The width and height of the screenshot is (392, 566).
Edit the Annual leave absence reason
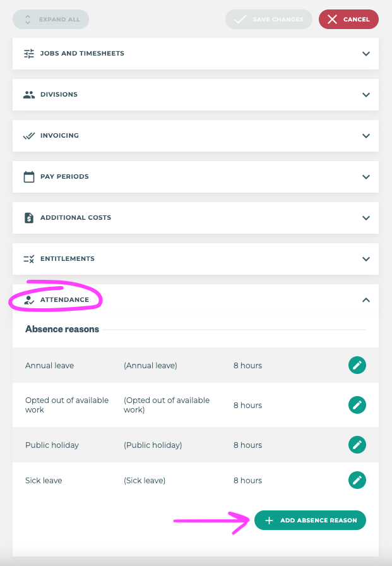(x=357, y=365)
